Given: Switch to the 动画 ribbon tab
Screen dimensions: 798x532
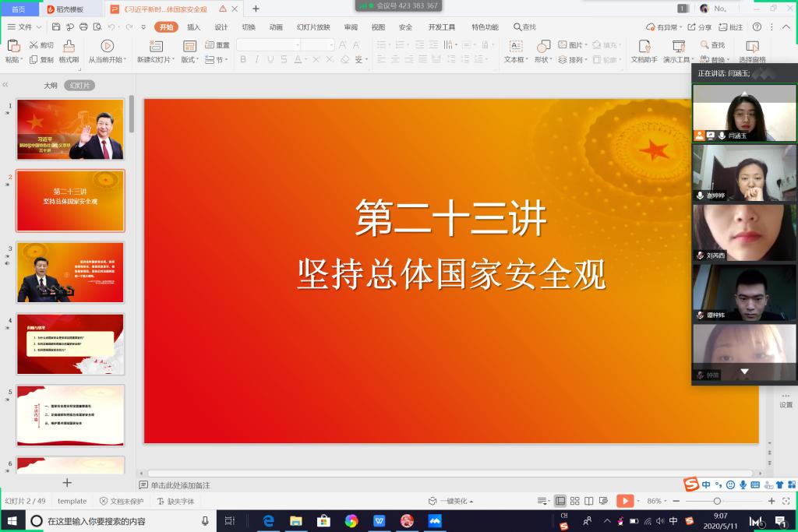Looking at the screenshot, I should click(276, 27).
